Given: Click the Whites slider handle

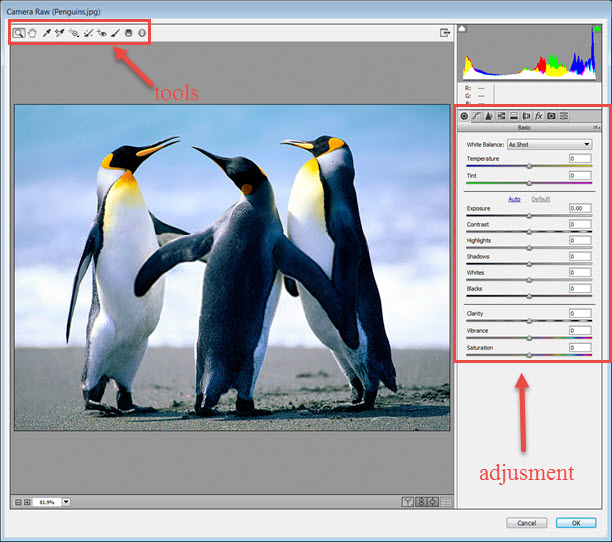Looking at the screenshot, I should click(529, 280).
